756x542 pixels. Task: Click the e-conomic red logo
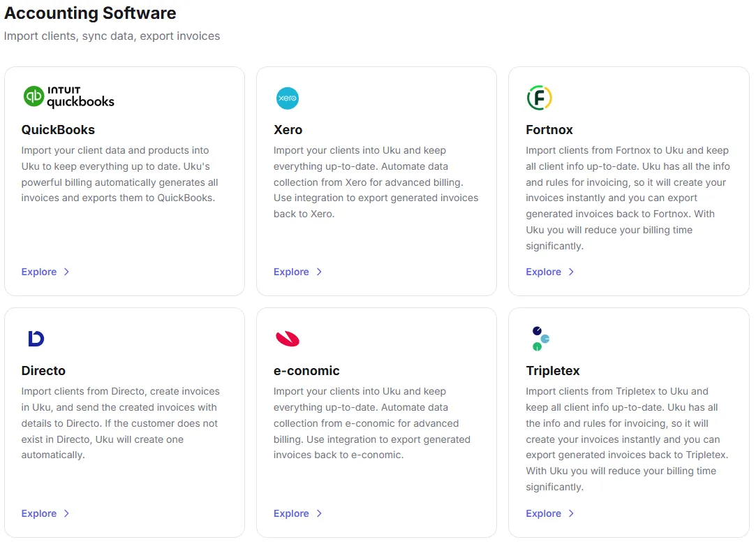(x=288, y=339)
